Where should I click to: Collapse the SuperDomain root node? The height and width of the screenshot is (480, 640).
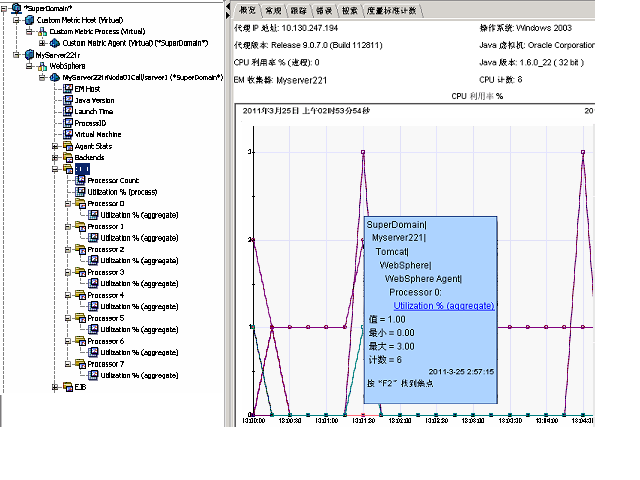(4, 8)
